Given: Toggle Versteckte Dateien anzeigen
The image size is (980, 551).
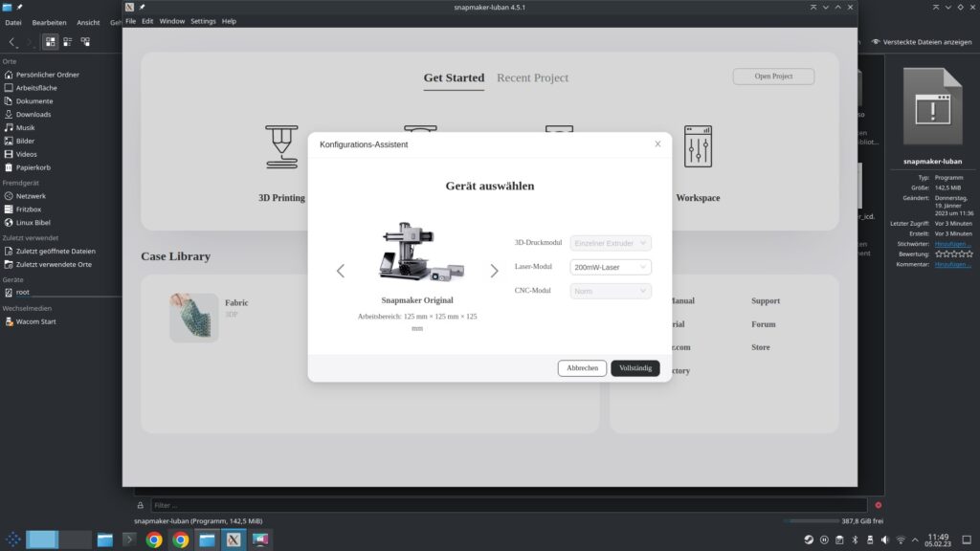Looking at the screenshot, I should [x=922, y=42].
